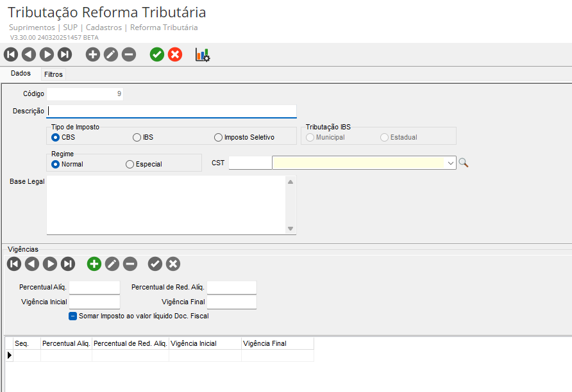Go to last record in top toolbar
The height and width of the screenshot is (392, 572).
[x=65, y=55]
